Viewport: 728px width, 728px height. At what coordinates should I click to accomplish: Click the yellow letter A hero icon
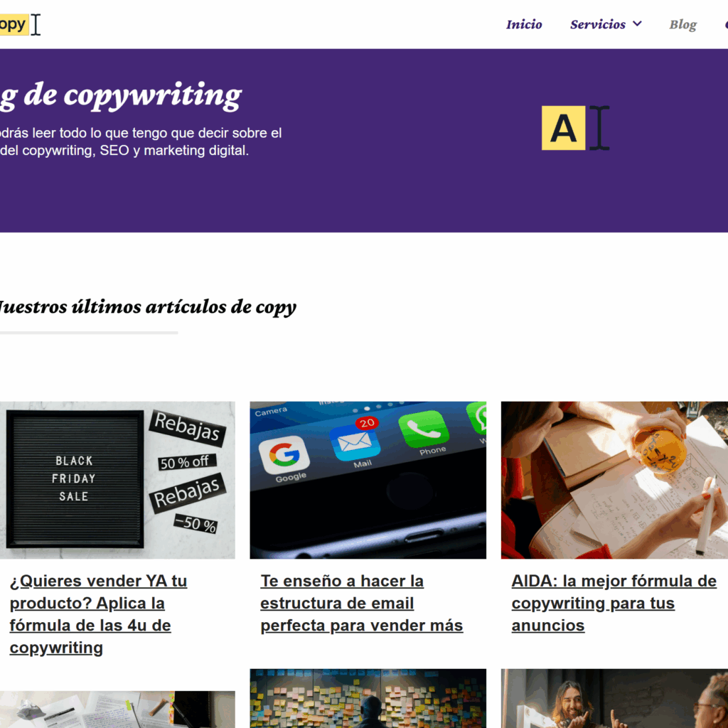(x=563, y=128)
